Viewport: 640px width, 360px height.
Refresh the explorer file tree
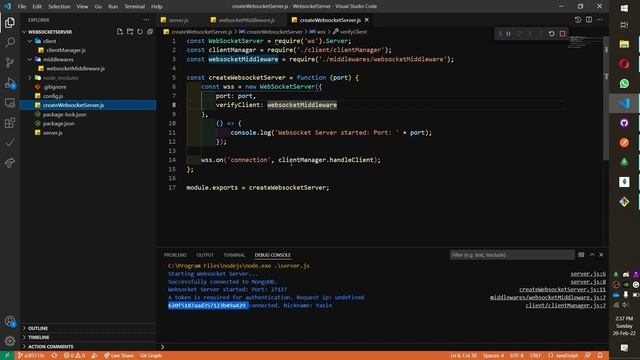[140, 32]
